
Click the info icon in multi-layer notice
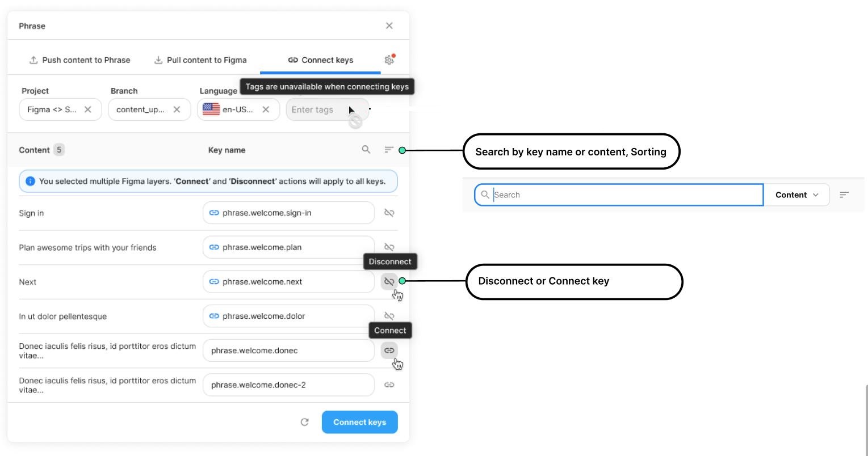click(x=30, y=181)
